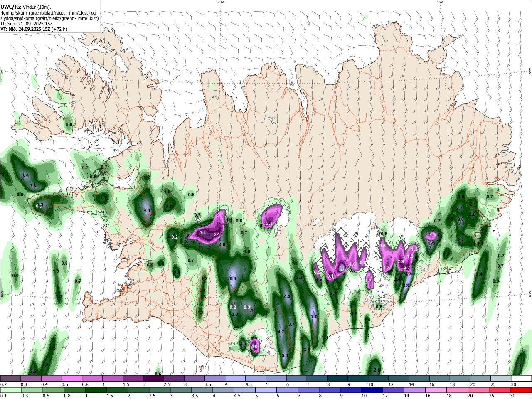
Task: Pick lavender swatch between 14 and 16 on rain scale
Action: [414, 390]
